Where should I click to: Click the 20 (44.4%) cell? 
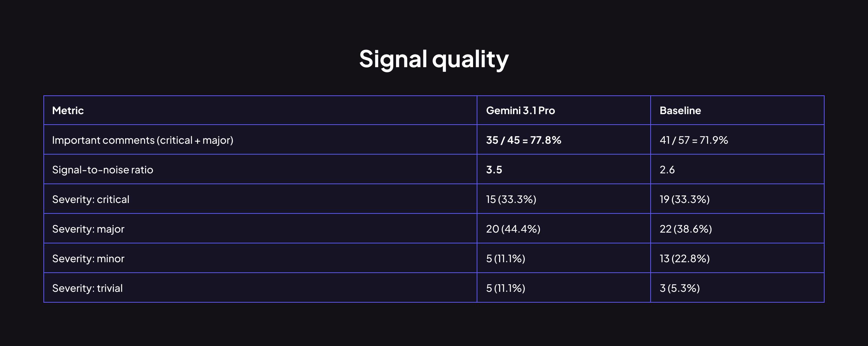pos(513,229)
